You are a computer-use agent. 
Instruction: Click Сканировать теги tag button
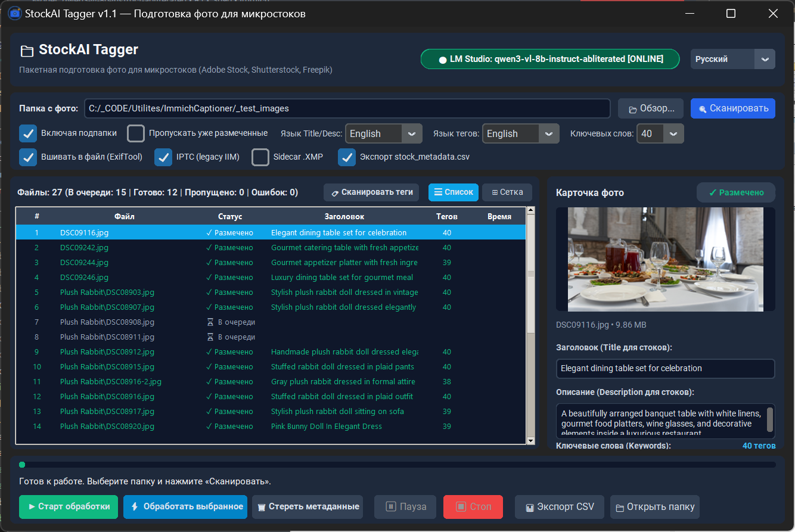click(371, 192)
